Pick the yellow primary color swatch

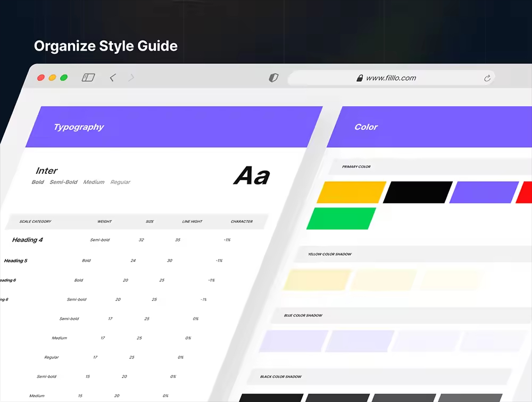352,192
